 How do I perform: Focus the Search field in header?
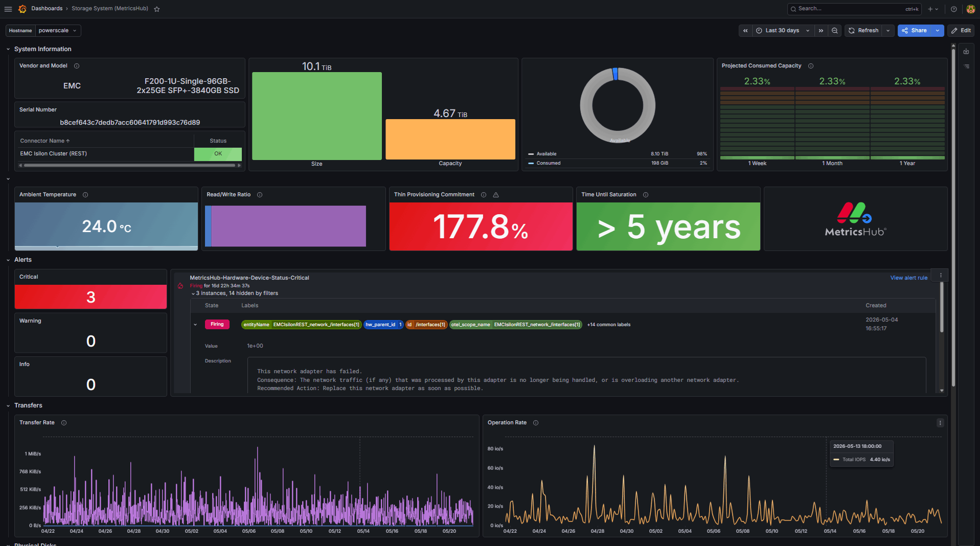coord(854,9)
